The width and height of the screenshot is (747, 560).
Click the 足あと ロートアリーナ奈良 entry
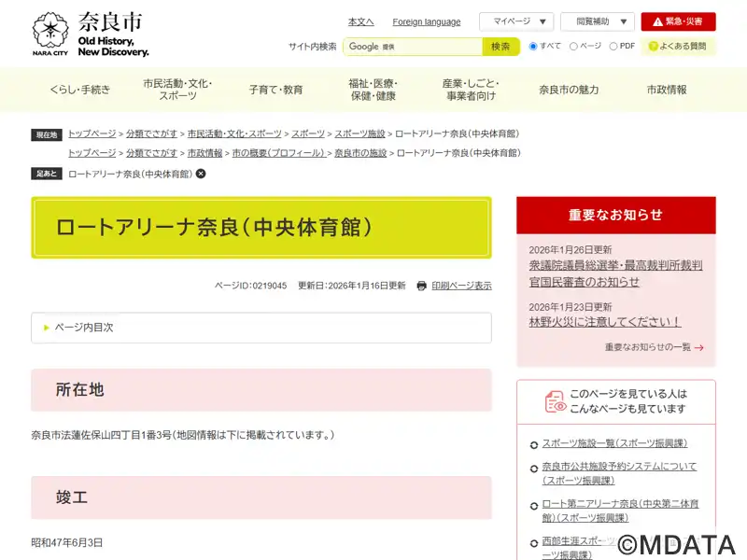pyautogui.click(x=131, y=174)
